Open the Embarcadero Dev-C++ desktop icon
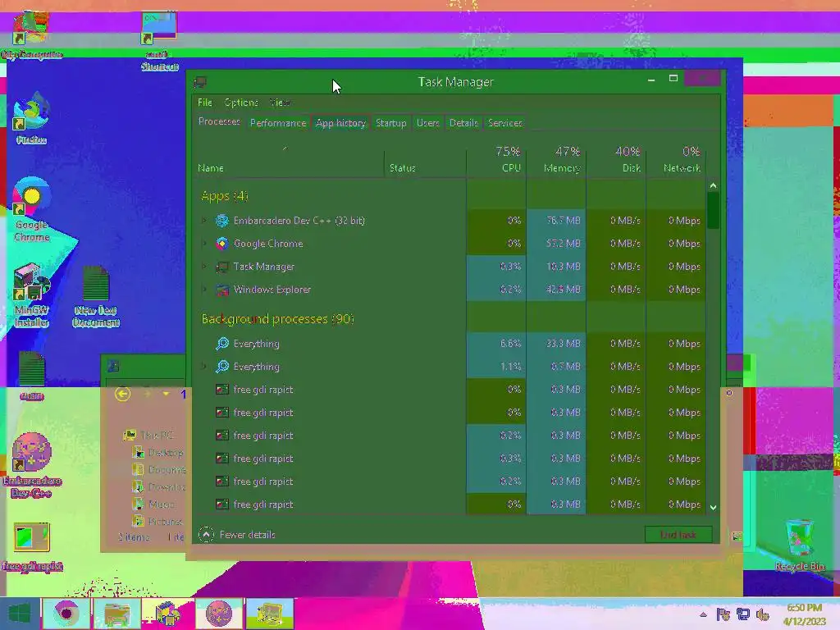 32,466
